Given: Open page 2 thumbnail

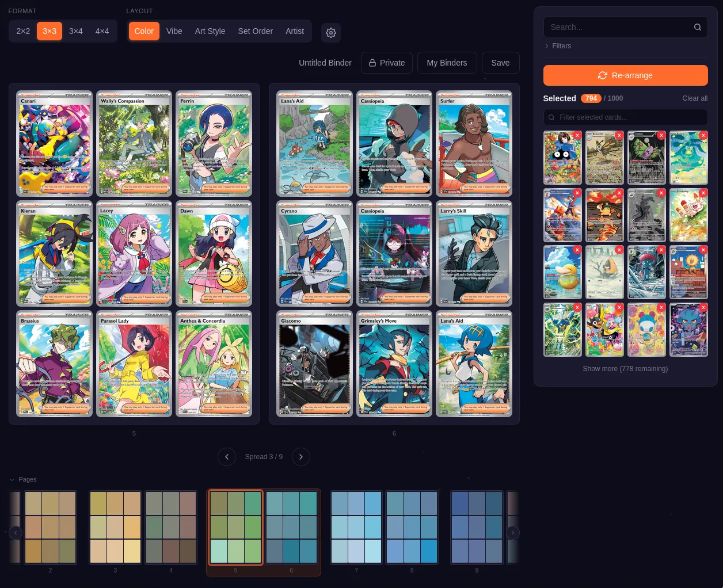Looking at the screenshot, I should (50, 528).
